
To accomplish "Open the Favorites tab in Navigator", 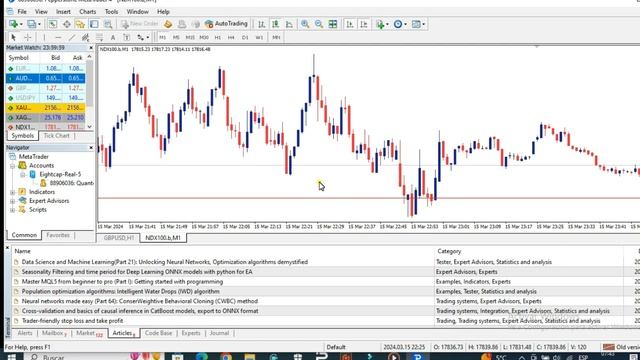I will click(58, 236).
